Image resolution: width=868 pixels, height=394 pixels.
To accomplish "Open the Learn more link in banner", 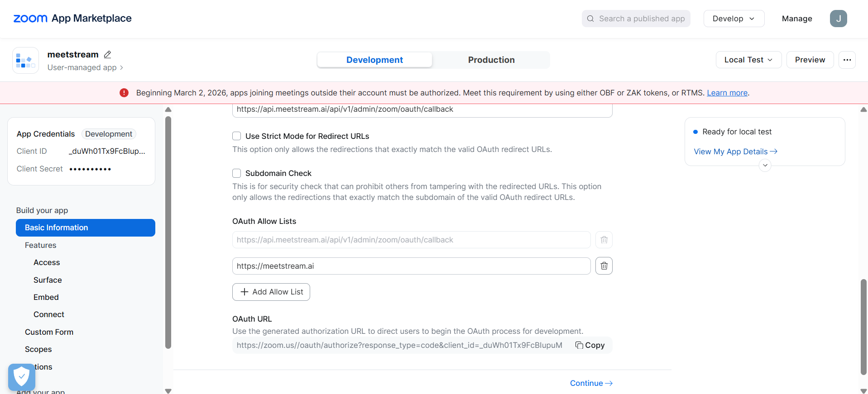I will 727,93.
